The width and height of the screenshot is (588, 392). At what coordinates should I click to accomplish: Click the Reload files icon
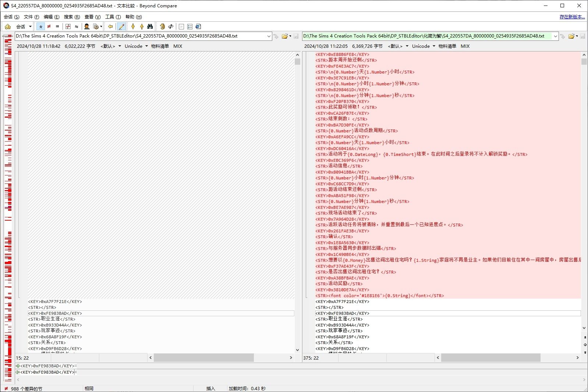click(171, 26)
